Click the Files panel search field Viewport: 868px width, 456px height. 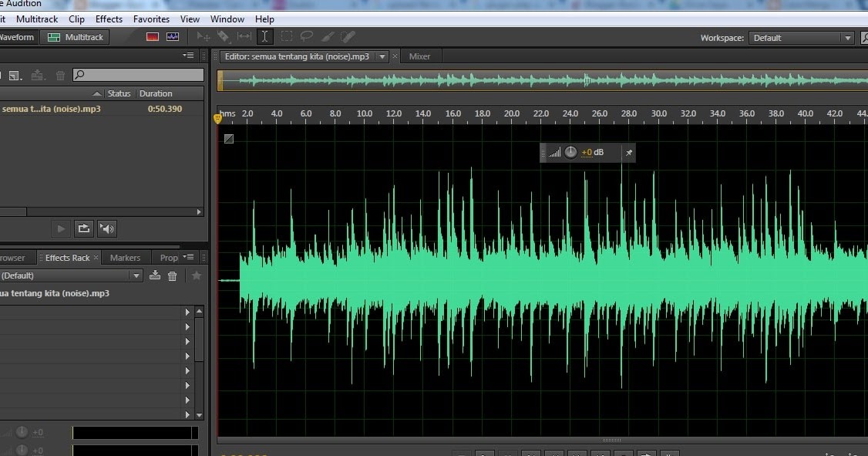click(x=139, y=75)
